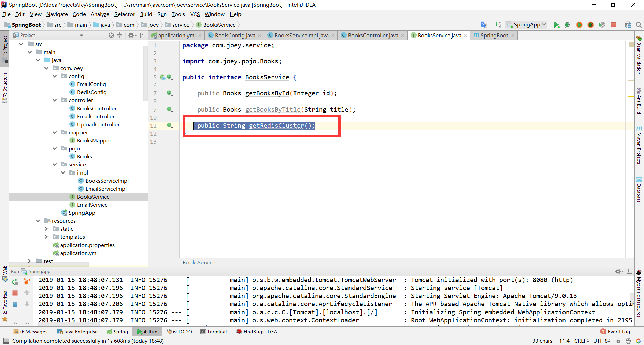The height and width of the screenshot is (345, 644).
Task: Collapse all in Project panel icon
Action: [x=120, y=35]
